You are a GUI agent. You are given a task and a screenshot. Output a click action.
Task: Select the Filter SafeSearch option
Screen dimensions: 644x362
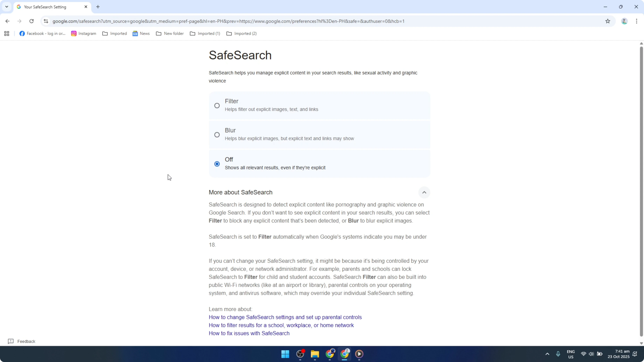[217, 105]
